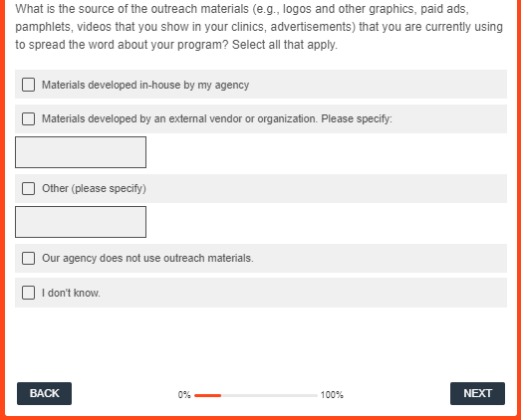Click the 'Other (please specify)' label text
521x420 pixels.
click(x=94, y=188)
